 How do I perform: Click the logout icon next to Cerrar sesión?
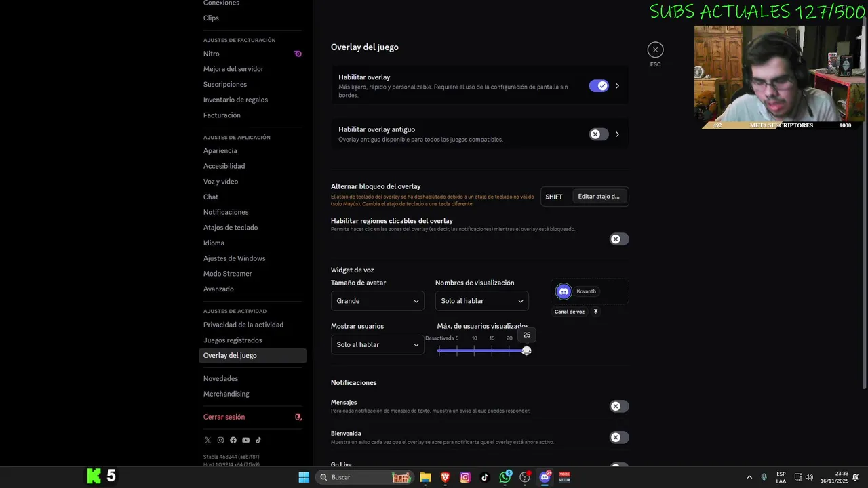pos(298,417)
